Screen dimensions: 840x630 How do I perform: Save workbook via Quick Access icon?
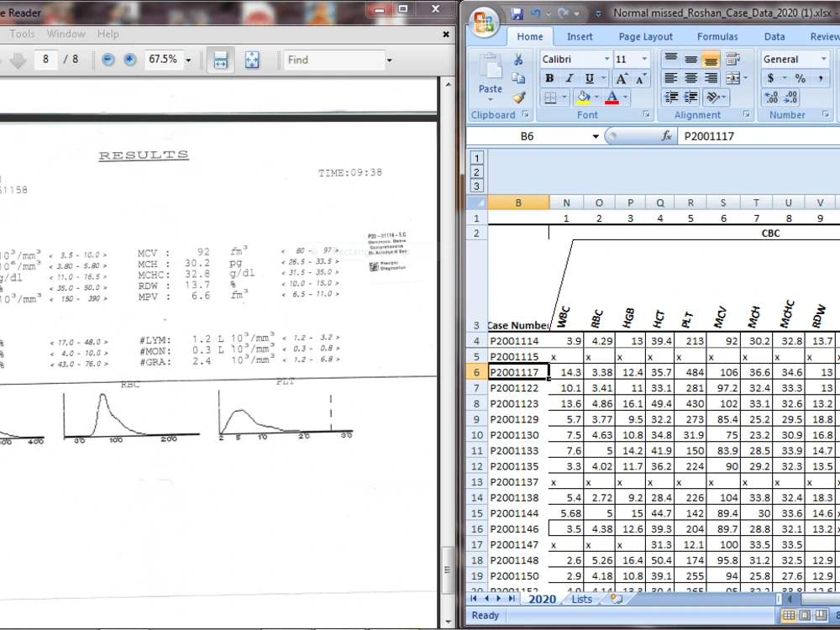click(x=517, y=13)
